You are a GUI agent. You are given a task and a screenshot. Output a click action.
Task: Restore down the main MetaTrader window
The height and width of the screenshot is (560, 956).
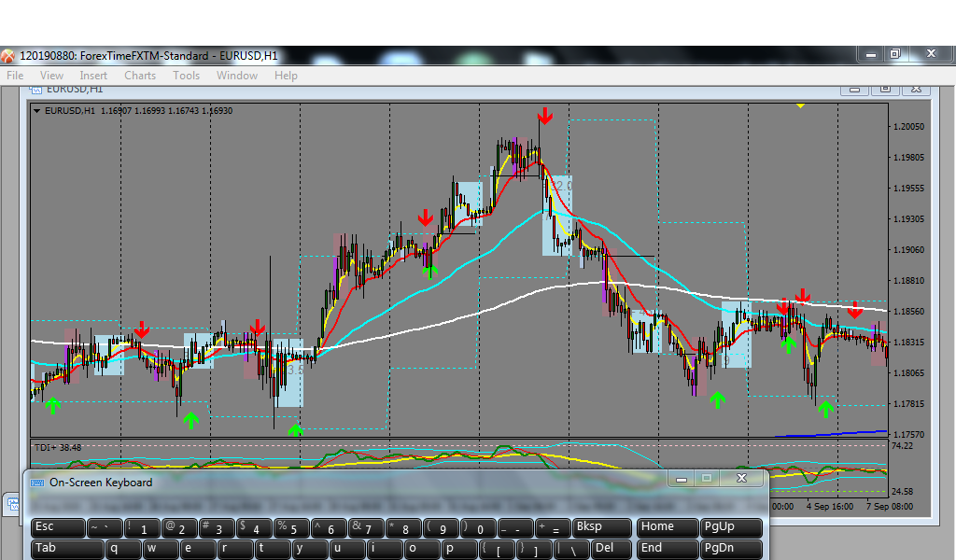(x=895, y=53)
